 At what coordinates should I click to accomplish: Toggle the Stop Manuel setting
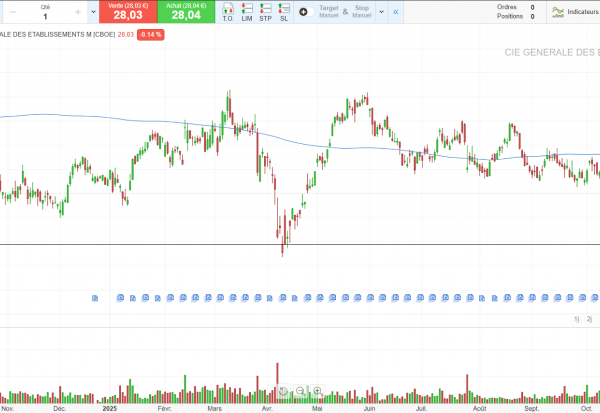(361, 12)
